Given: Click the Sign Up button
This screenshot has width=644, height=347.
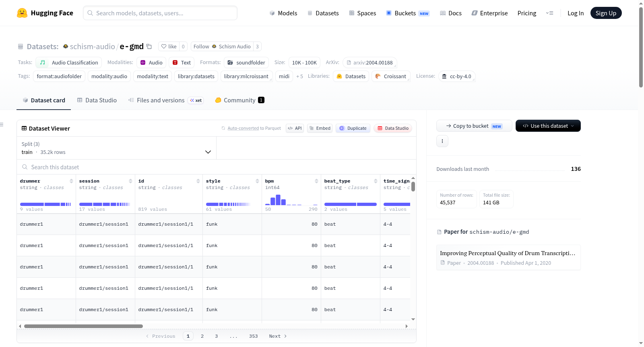Looking at the screenshot, I should point(606,13).
